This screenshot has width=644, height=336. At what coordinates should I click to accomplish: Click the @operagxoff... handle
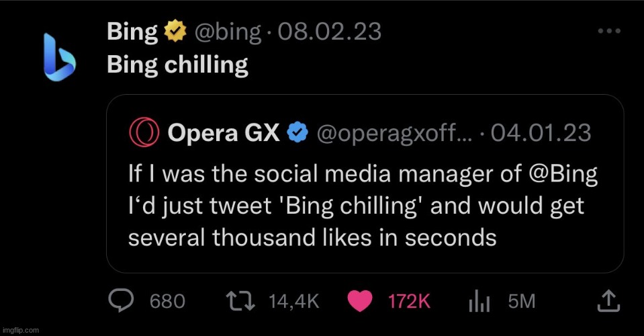coord(394,133)
